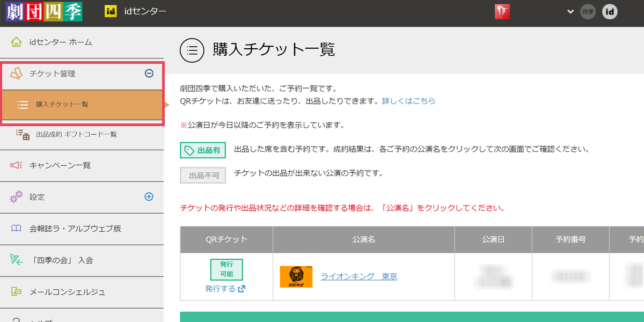Click the 出品有 green badge
The height and width of the screenshot is (322, 644).
point(203,151)
